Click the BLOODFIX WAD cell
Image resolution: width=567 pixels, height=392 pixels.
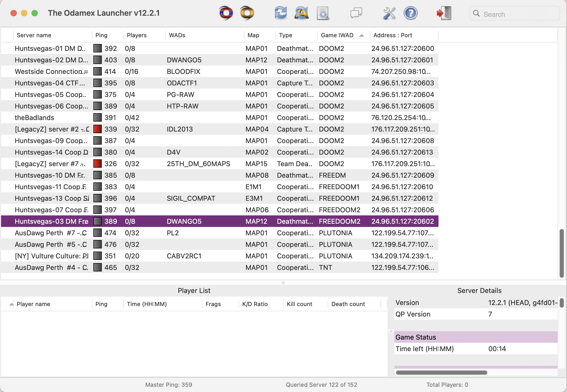click(183, 72)
